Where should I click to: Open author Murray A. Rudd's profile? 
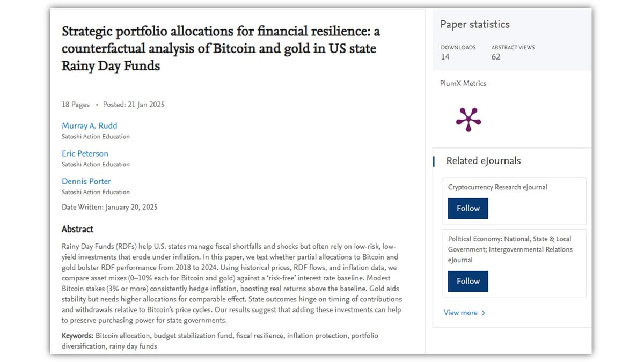[x=89, y=125]
